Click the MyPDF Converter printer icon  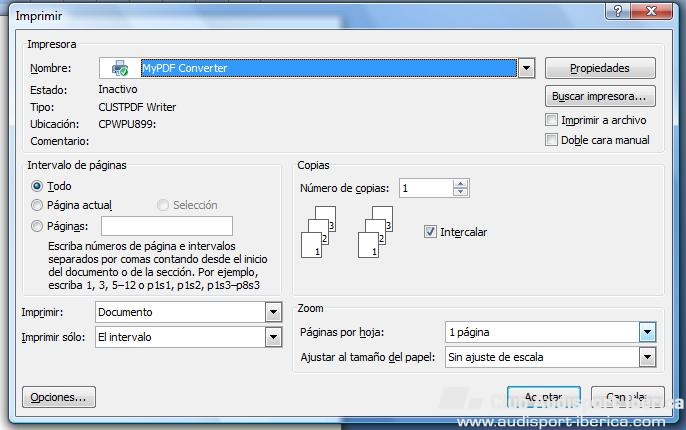click(121, 69)
